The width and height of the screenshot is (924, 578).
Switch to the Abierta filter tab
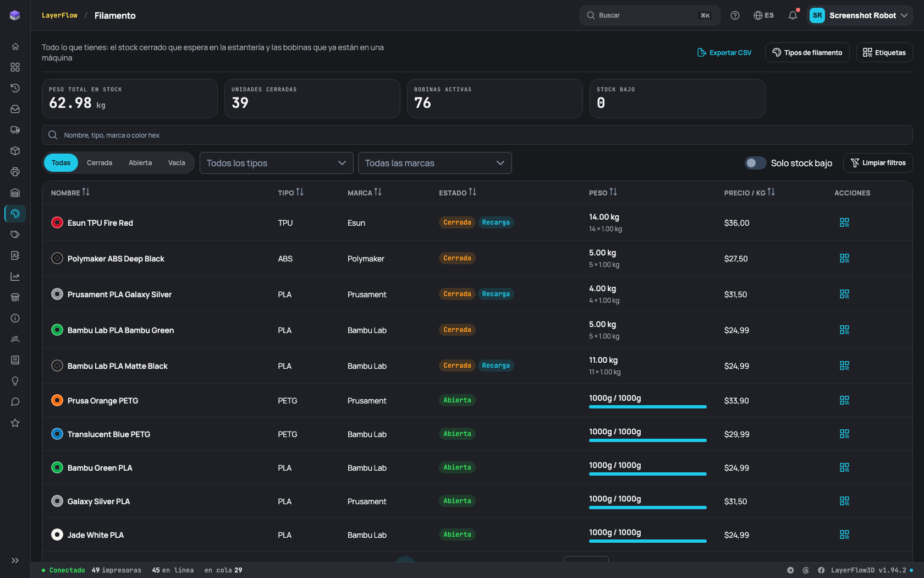[140, 163]
